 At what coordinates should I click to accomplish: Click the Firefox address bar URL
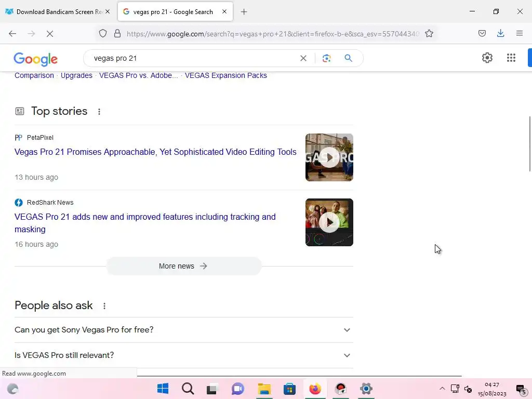[x=273, y=34]
